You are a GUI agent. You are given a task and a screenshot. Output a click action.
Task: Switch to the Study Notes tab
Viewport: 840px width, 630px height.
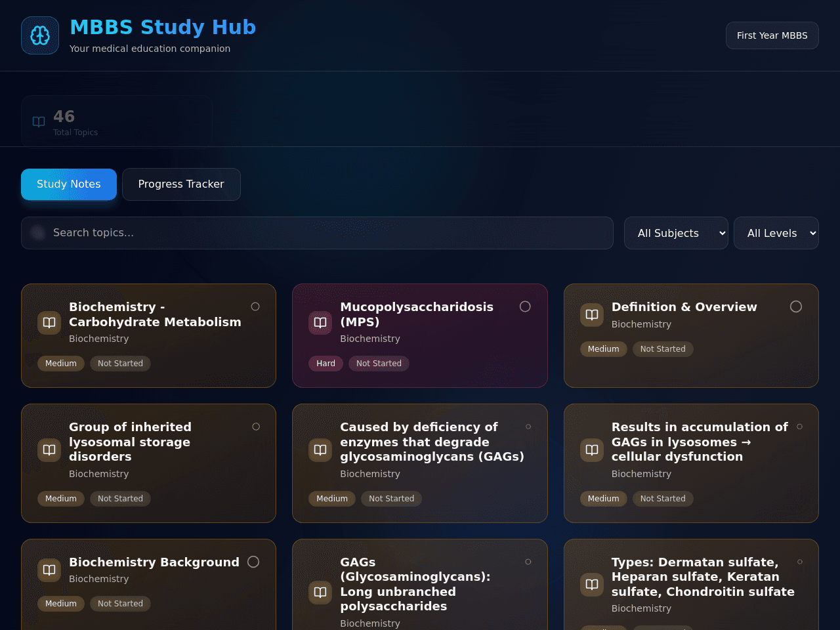(69, 184)
